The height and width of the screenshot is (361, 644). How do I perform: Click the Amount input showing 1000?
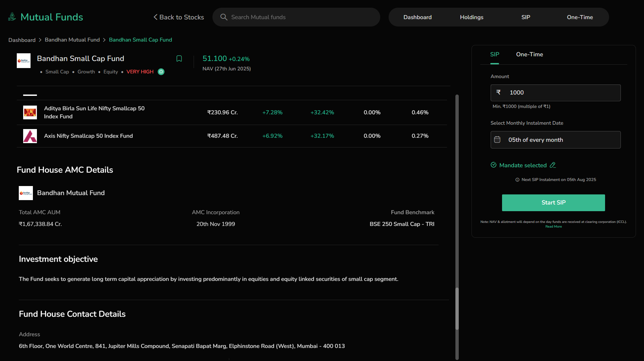555,93
